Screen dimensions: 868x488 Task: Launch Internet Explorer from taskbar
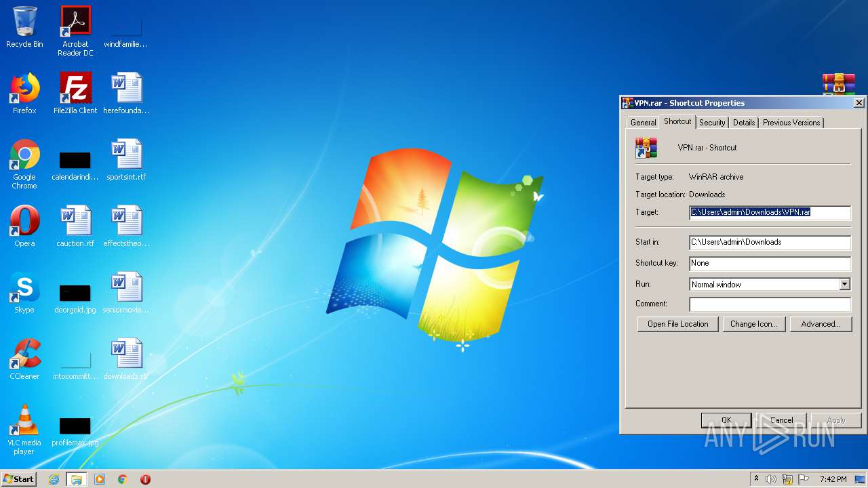[54, 479]
